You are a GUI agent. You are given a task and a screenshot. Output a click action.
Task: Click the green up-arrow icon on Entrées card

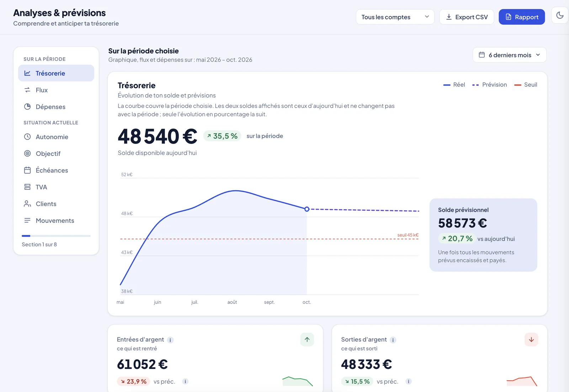(x=307, y=339)
